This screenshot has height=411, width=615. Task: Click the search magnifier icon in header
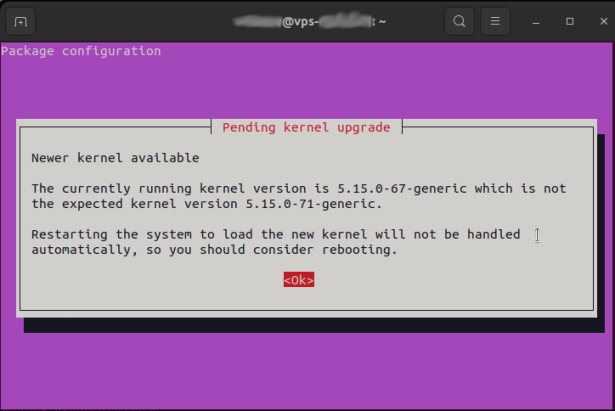click(459, 21)
